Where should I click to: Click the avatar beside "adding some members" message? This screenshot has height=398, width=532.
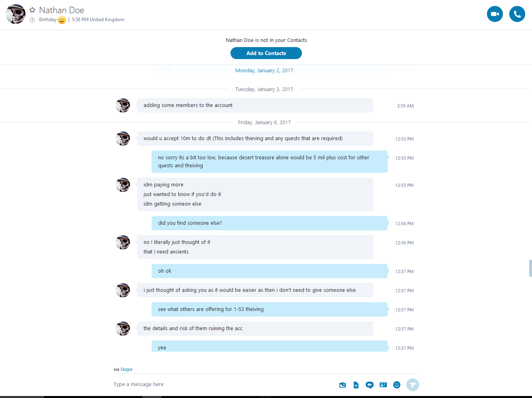pyautogui.click(x=123, y=105)
